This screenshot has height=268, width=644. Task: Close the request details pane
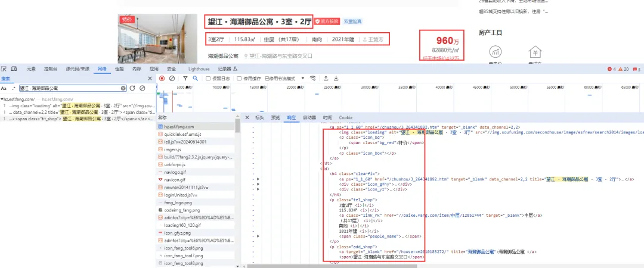(x=247, y=118)
